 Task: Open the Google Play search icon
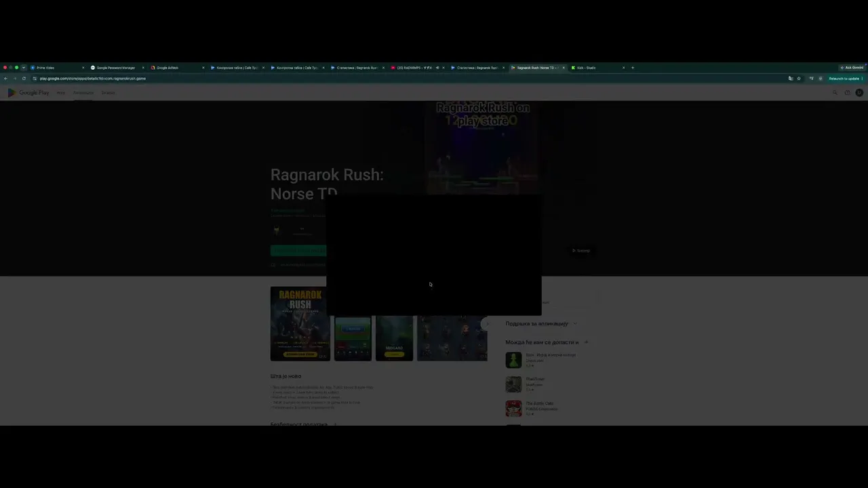pos(835,93)
